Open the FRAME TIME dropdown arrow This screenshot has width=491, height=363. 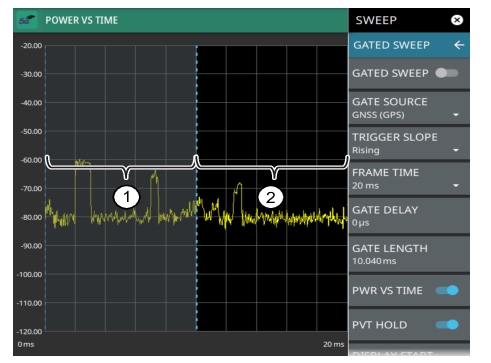coord(456,186)
